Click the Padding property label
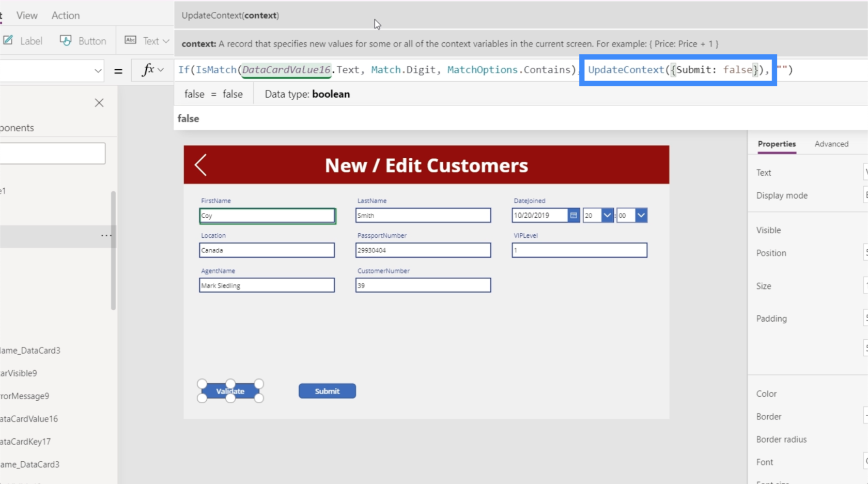This screenshot has width=868, height=484. pos(771,319)
